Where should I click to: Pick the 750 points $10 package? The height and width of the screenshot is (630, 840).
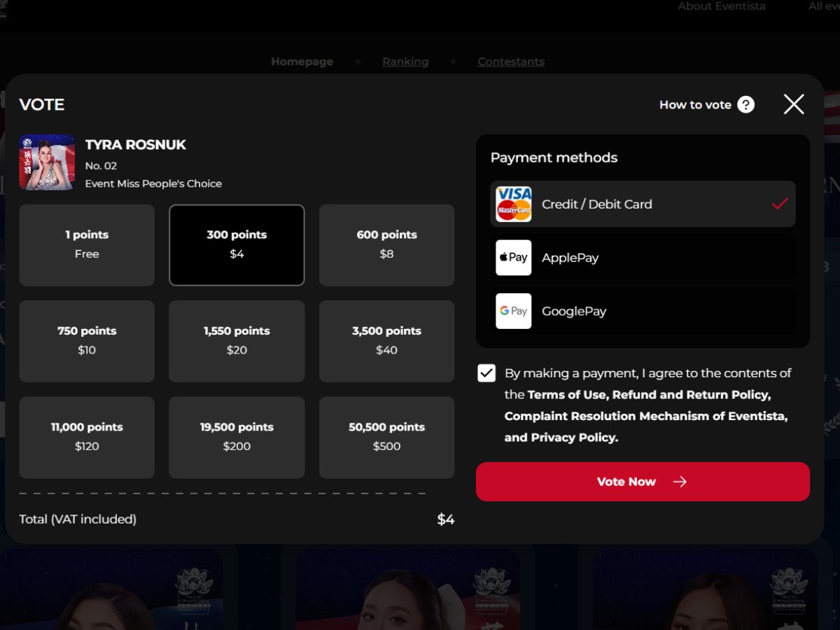click(87, 341)
